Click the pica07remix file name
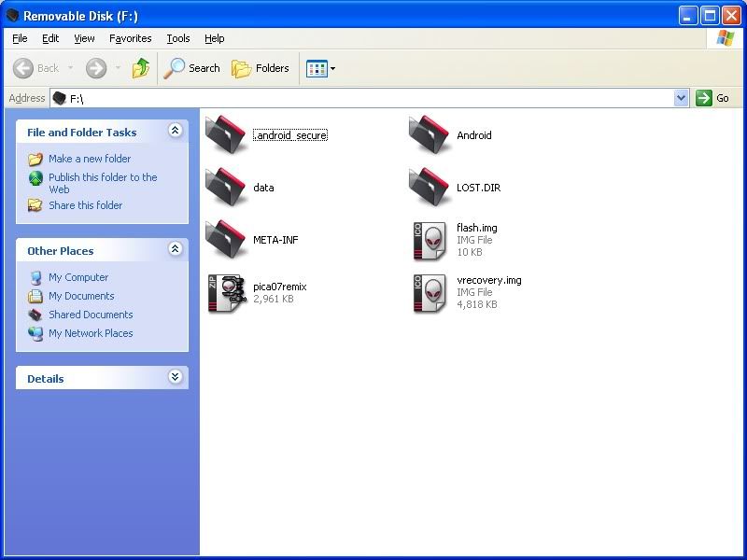747x560 pixels. click(279, 287)
